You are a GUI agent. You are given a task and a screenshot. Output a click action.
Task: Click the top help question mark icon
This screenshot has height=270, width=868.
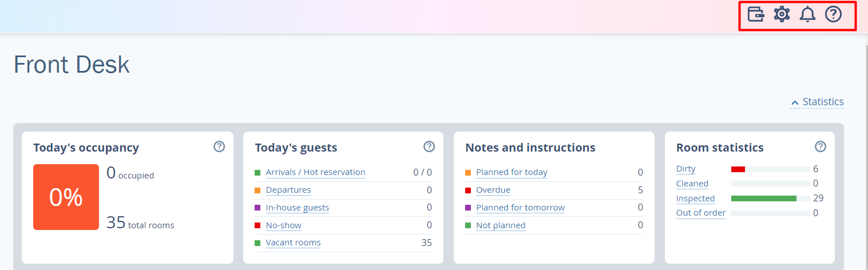(833, 14)
